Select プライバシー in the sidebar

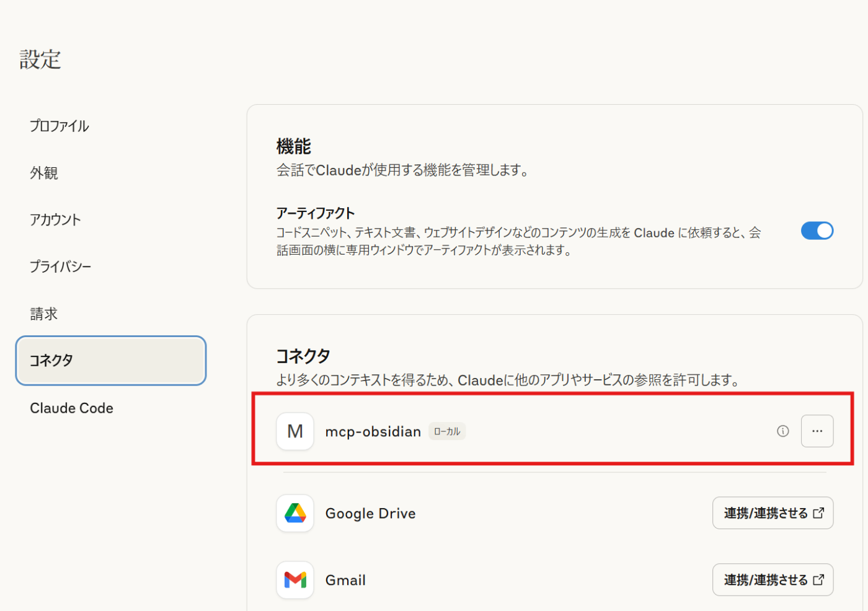pos(60,266)
